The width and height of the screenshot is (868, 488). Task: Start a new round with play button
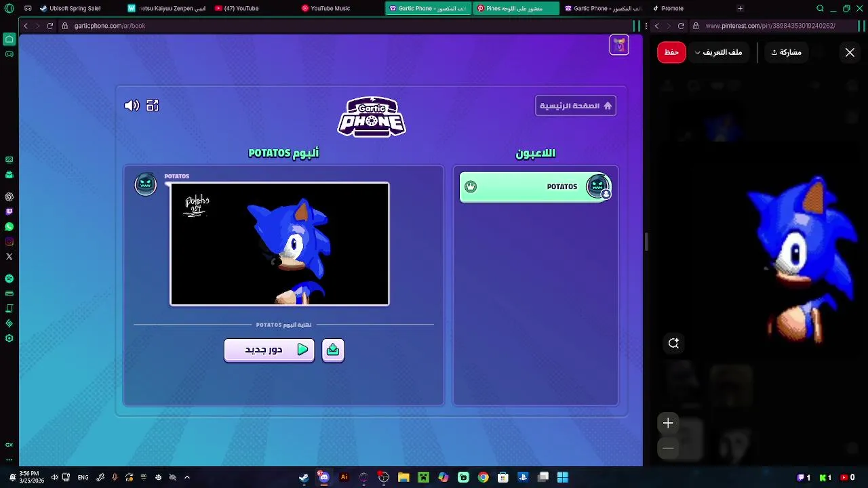click(x=269, y=350)
